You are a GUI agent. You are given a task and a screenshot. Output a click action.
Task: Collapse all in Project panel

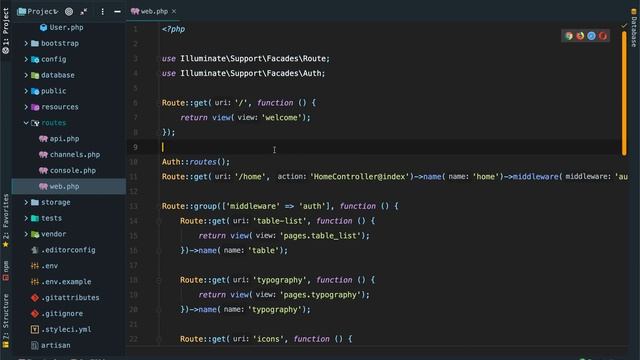tap(84, 11)
